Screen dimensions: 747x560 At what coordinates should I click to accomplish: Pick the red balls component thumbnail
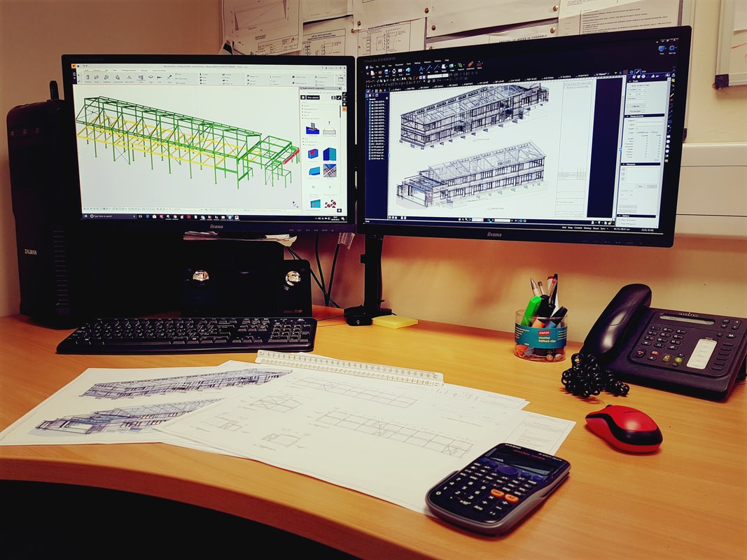pyautogui.click(x=330, y=205)
